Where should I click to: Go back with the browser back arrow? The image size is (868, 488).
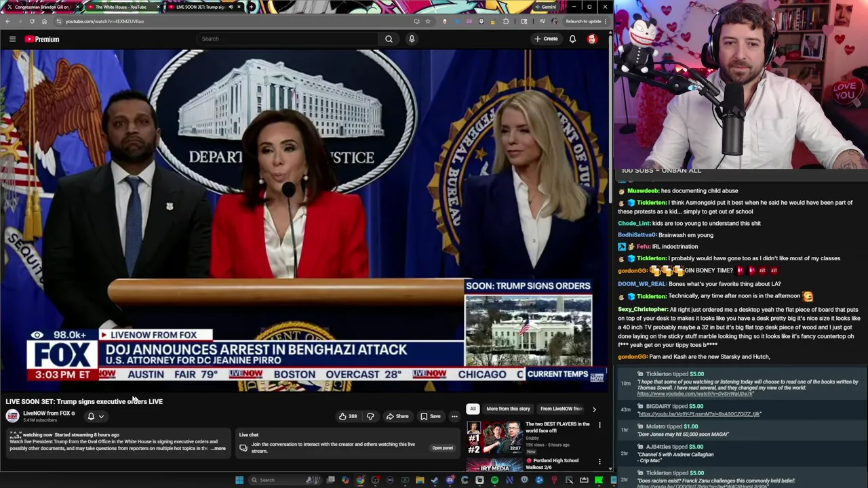point(7,21)
